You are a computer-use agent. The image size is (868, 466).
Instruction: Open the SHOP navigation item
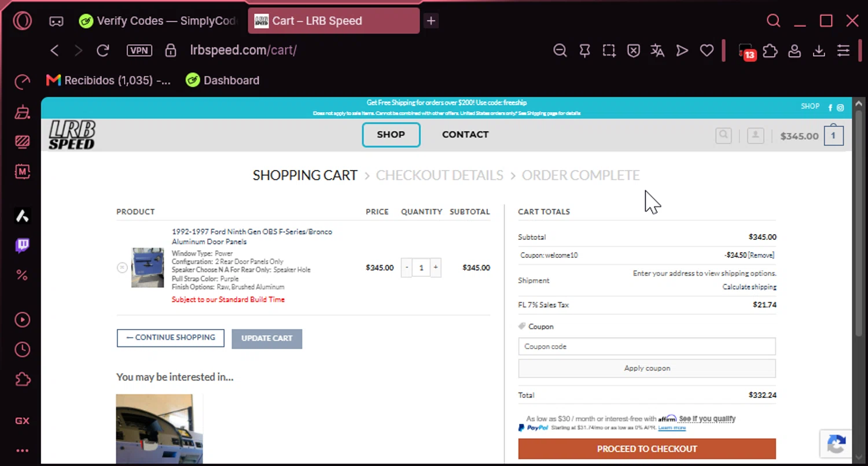click(391, 135)
